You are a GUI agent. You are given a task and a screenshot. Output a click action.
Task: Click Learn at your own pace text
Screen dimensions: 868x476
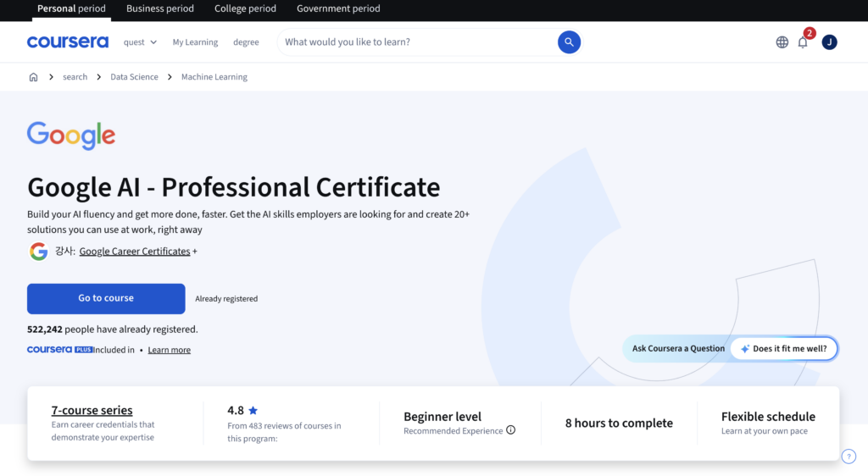[764, 430]
